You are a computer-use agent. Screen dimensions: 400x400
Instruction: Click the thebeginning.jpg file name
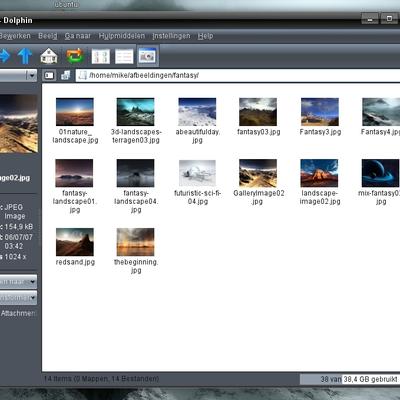tap(136, 266)
